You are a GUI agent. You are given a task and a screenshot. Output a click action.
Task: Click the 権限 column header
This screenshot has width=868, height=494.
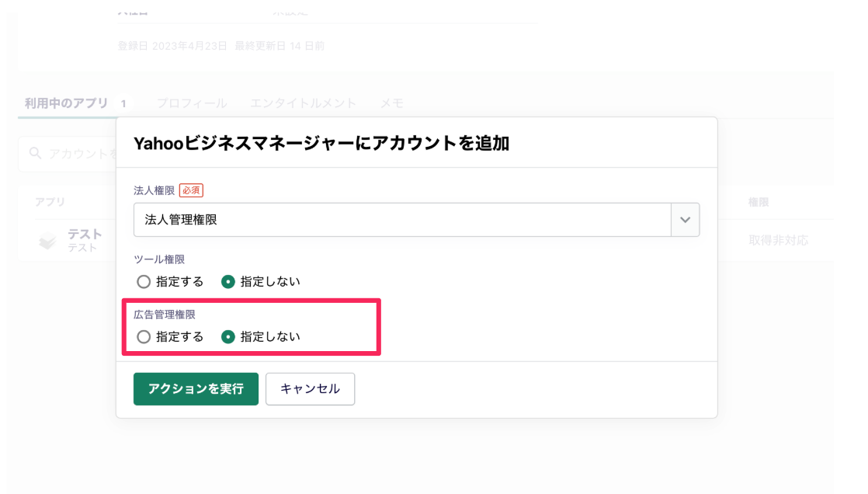(759, 202)
